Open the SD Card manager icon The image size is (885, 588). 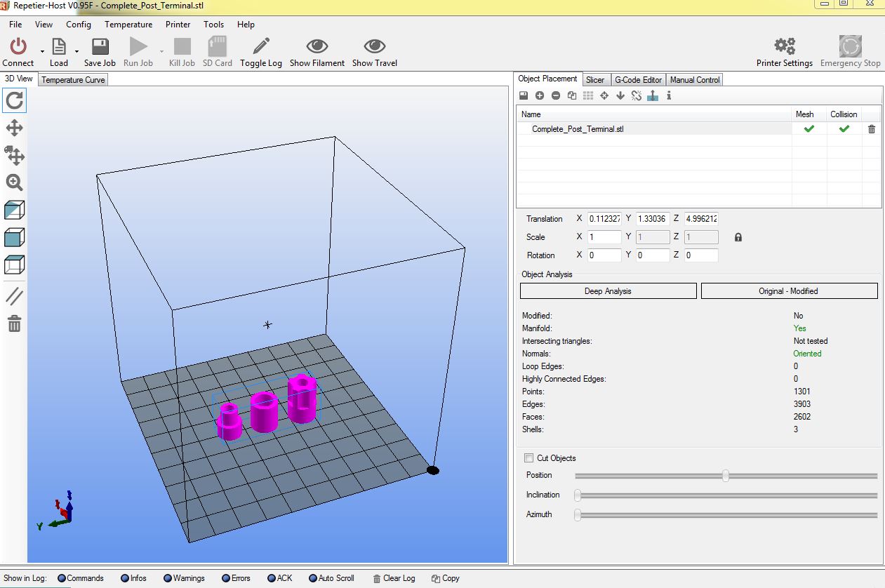pyautogui.click(x=218, y=46)
